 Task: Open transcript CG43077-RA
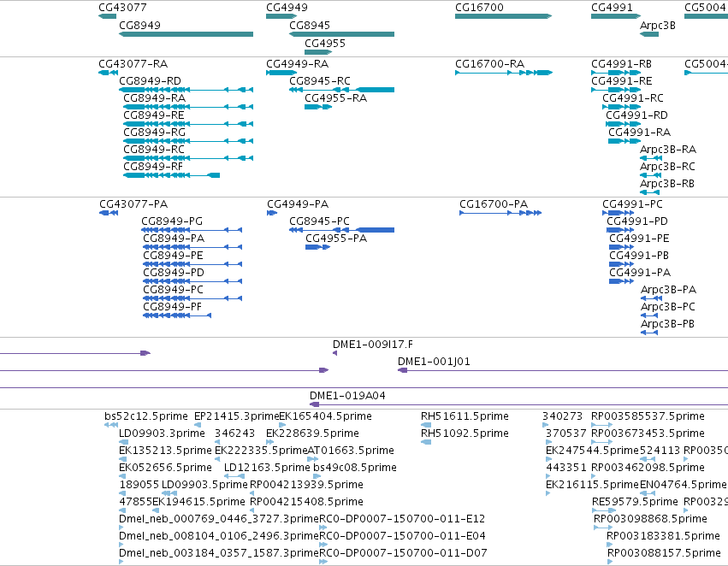pos(133,64)
